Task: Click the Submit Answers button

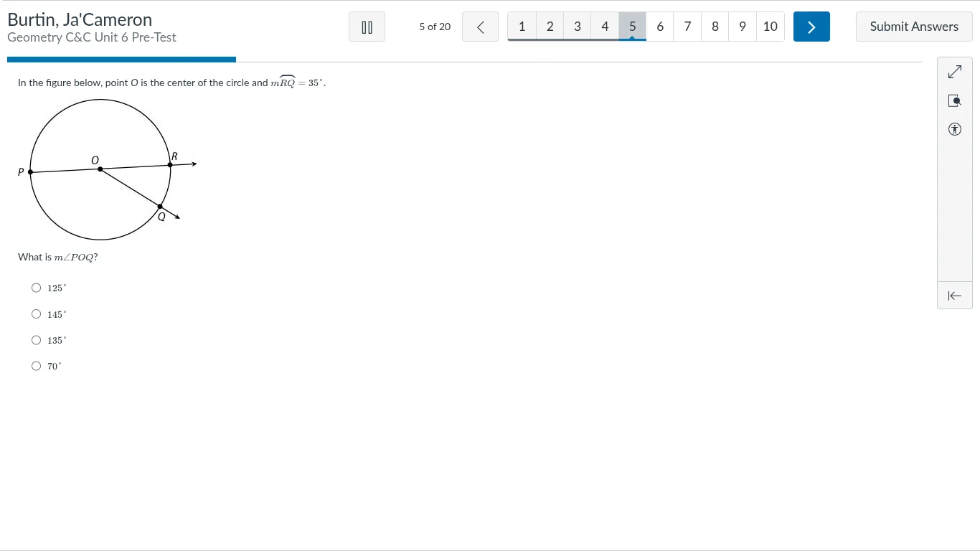Action: tap(914, 27)
